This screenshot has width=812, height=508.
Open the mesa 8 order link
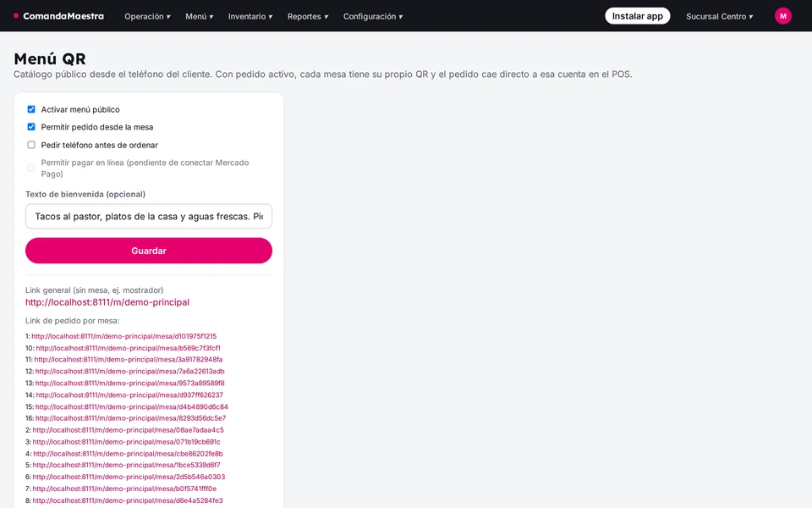click(128, 500)
